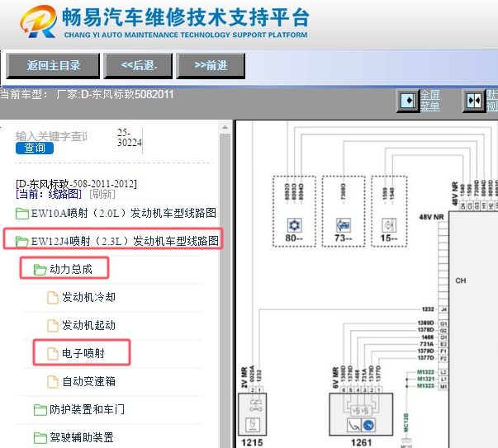Click component 1215 symbol in diagram
The width and height of the screenshot is (498, 448).
(253, 414)
